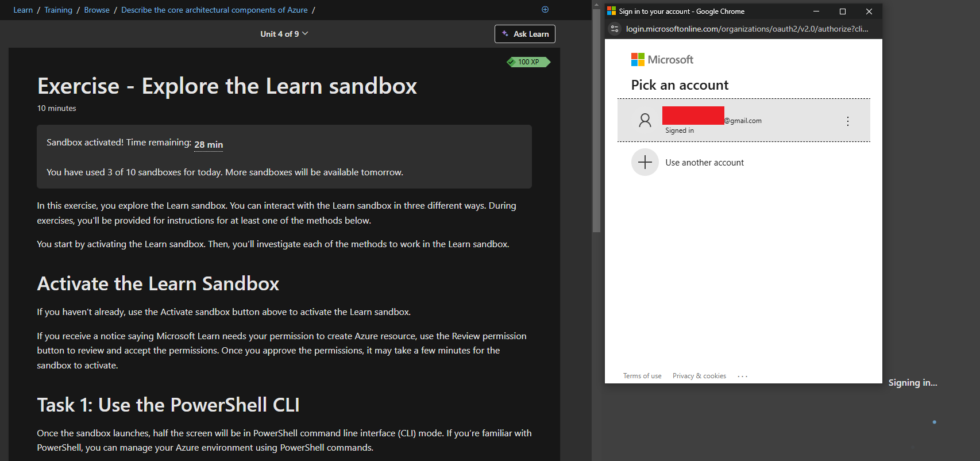The width and height of the screenshot is (980, 461).
Task: Click the 28 min remaining time text
Action: (209, 144)
